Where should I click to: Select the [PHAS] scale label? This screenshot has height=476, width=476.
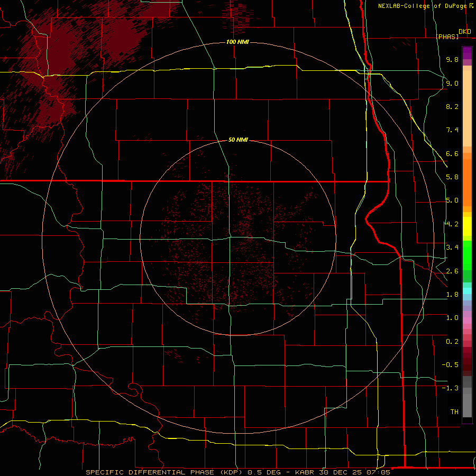447,36
